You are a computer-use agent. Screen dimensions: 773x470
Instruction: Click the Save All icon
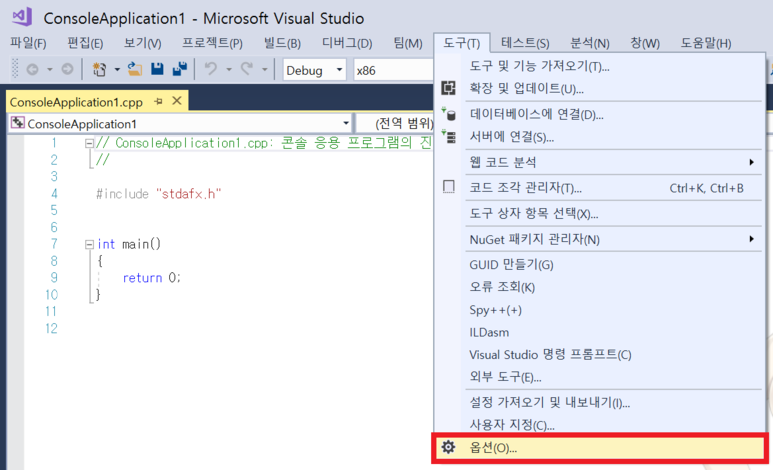click(179, 69)
